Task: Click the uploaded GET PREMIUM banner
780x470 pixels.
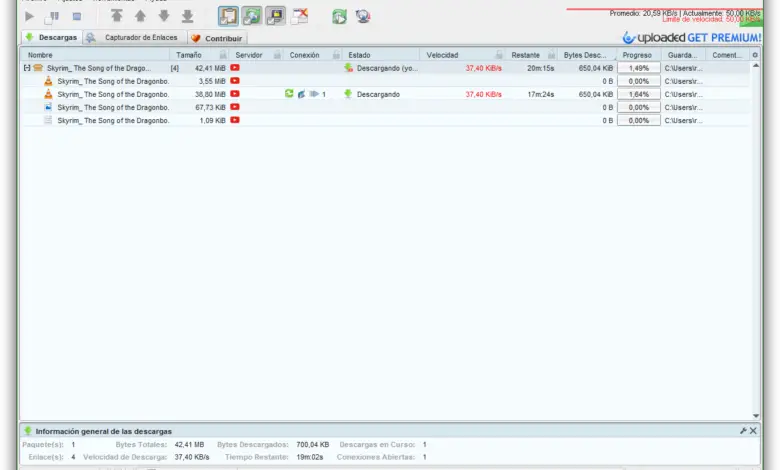Action: pyautogui.click(x=691, y=38)
